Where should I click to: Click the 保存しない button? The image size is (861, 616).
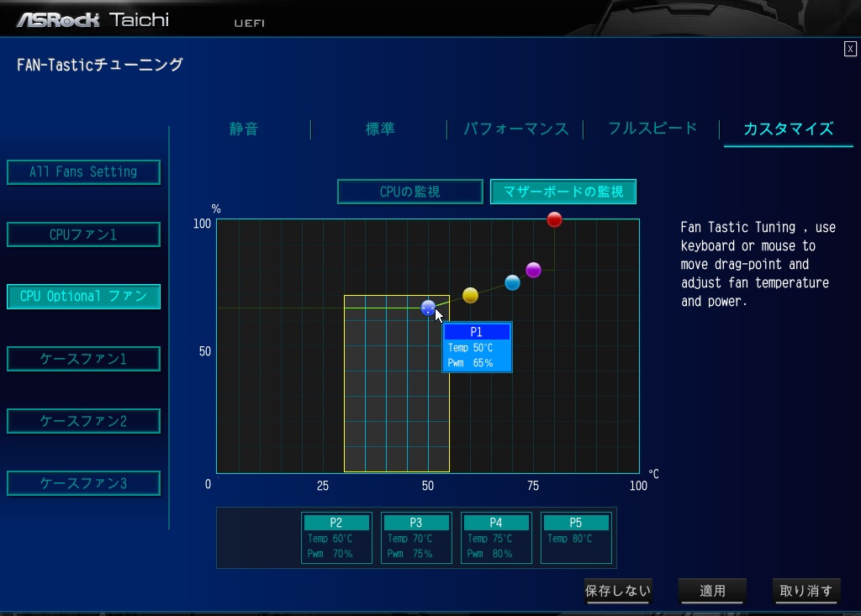tap(618, 591)
